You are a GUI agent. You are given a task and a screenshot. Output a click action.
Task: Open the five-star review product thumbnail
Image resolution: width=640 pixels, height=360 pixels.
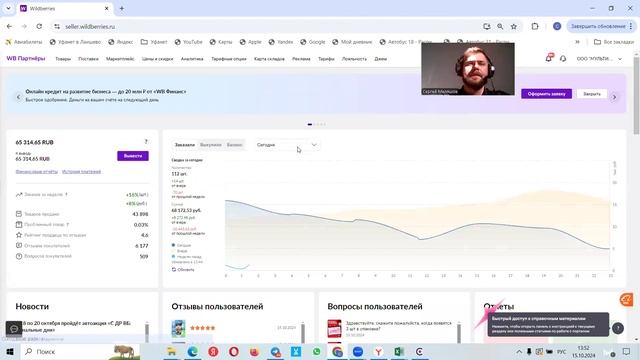pos(178,328)
